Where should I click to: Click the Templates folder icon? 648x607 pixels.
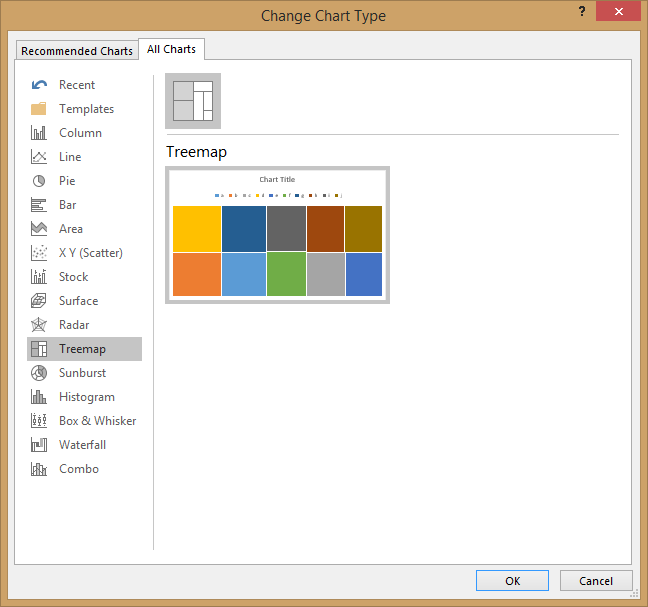[x=39, y=109]
